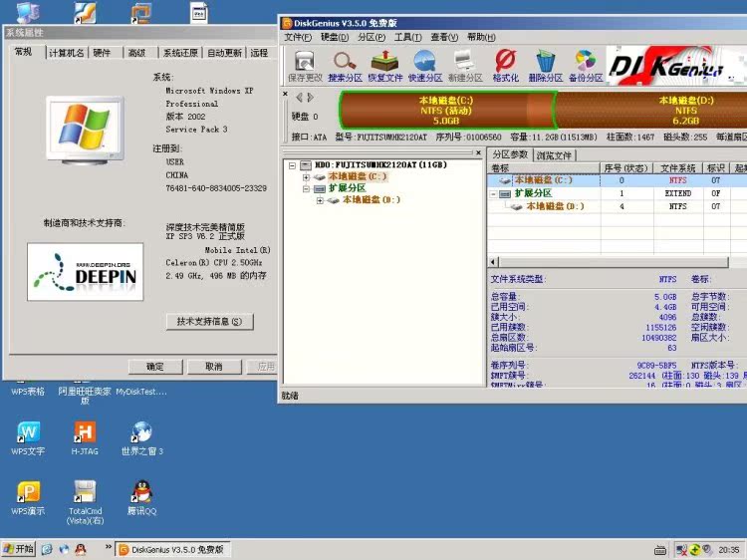This screenshot has width=747, height=560.
Task: Open the 自动更新 tab in System Properties
Action: pyautogui.click(x=224, y=53)
